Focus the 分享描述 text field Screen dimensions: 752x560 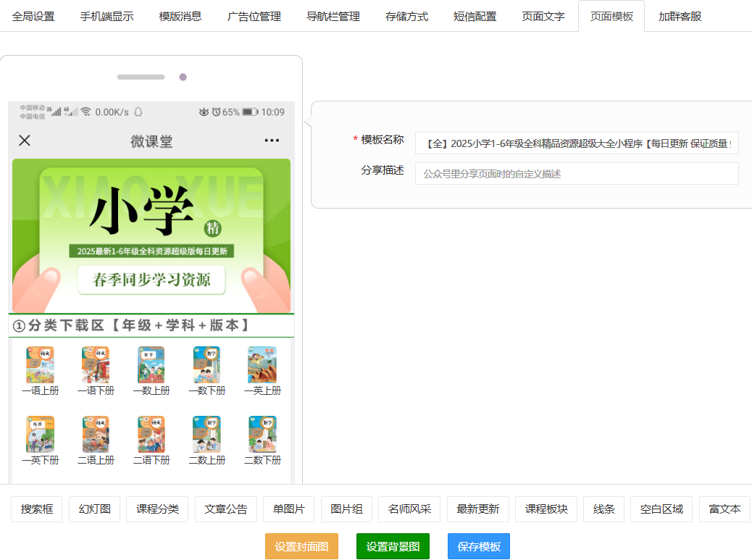(576, 174)
